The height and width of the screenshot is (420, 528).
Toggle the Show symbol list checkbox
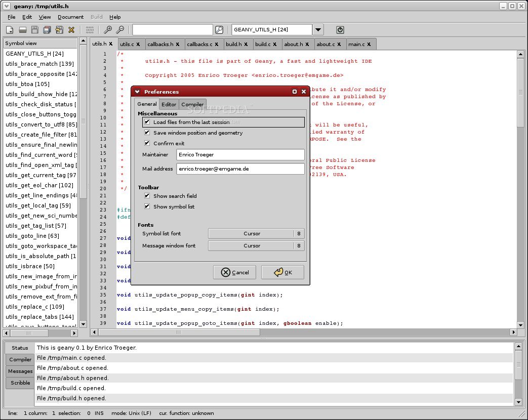[x=147, y=206]
